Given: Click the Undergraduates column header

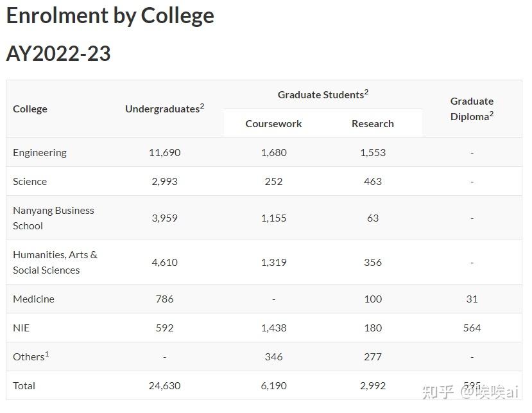Looking at the screenshot, I should [x=164, y=109].
